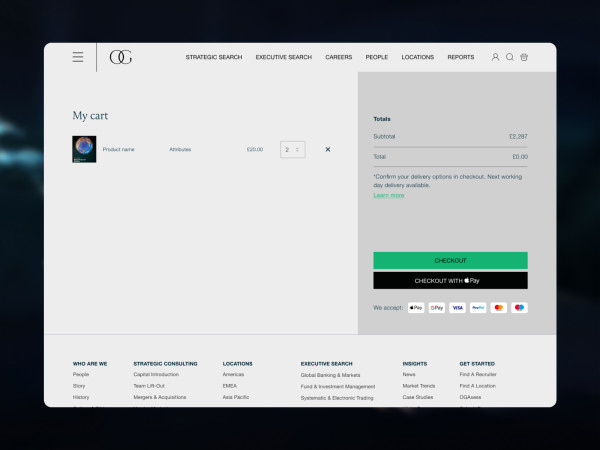600x450 pixels.
Task: Open Strategic Search in navigation
Action: point(214,57)
